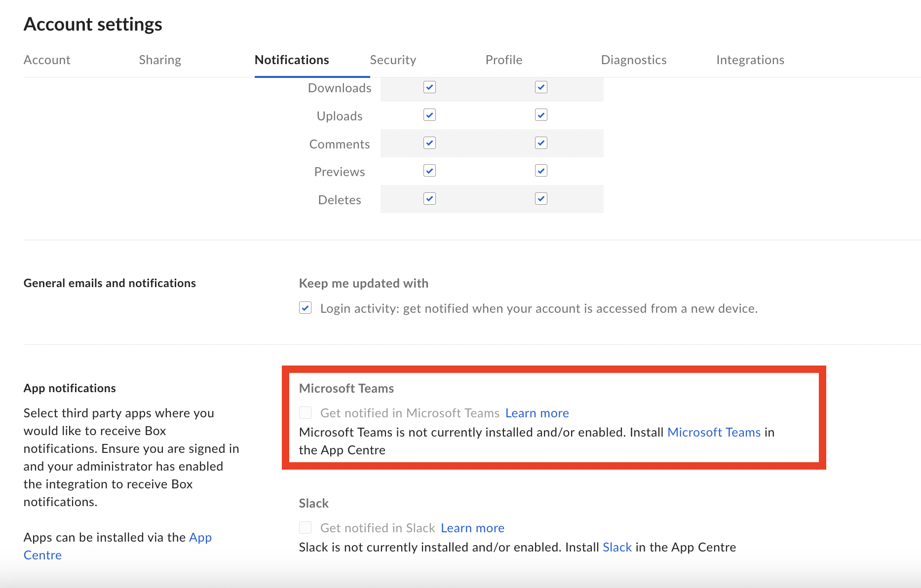Go to the Profile tab
The width and height of the screenshot is (921, 588).
point(503,60)
